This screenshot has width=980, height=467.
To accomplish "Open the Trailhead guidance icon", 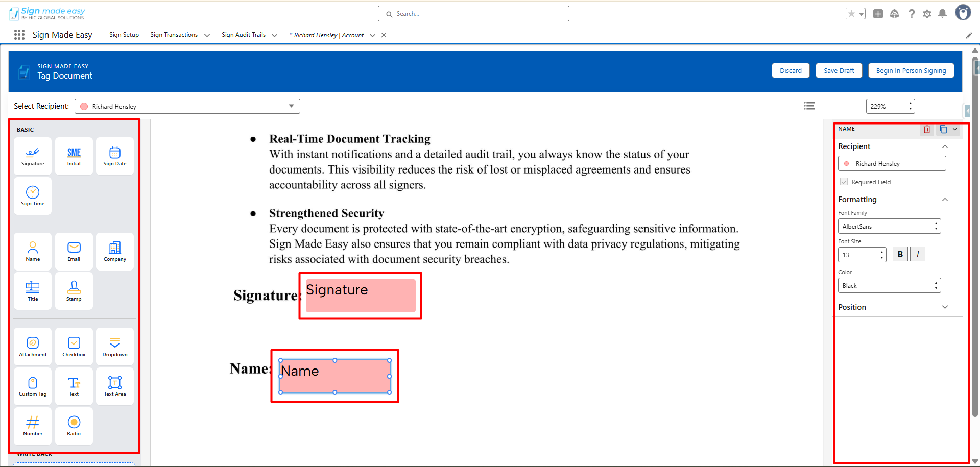I will tap(894, 14).
